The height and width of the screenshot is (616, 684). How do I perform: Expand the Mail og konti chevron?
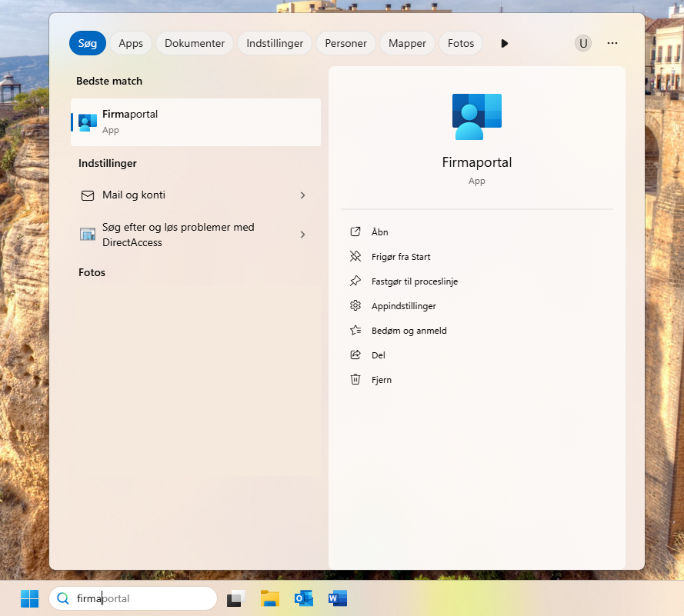click(x=302, y=195)
